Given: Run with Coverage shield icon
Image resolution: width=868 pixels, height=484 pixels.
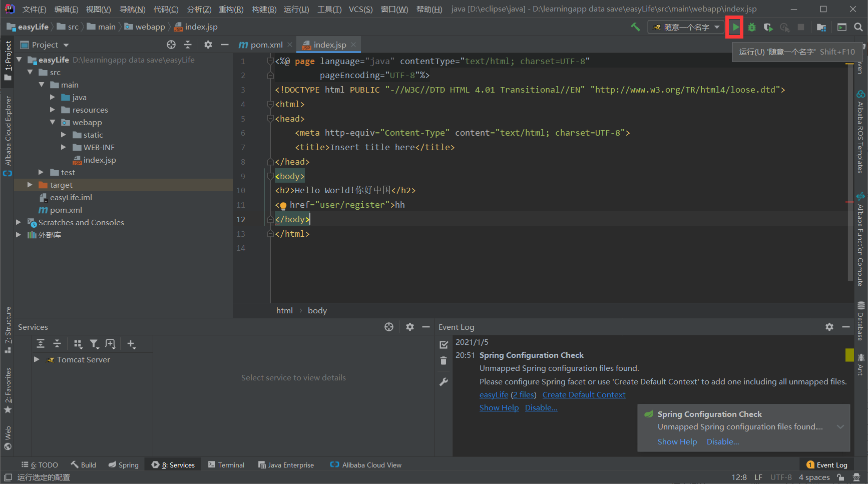Looking at the screenshot, I should click(768, 27).
